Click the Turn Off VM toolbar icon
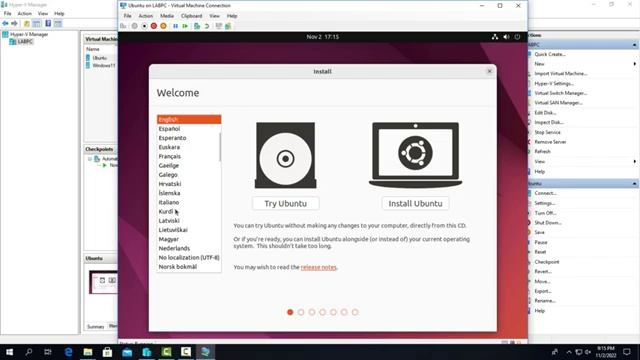The image size is (640, 360). 144,26
